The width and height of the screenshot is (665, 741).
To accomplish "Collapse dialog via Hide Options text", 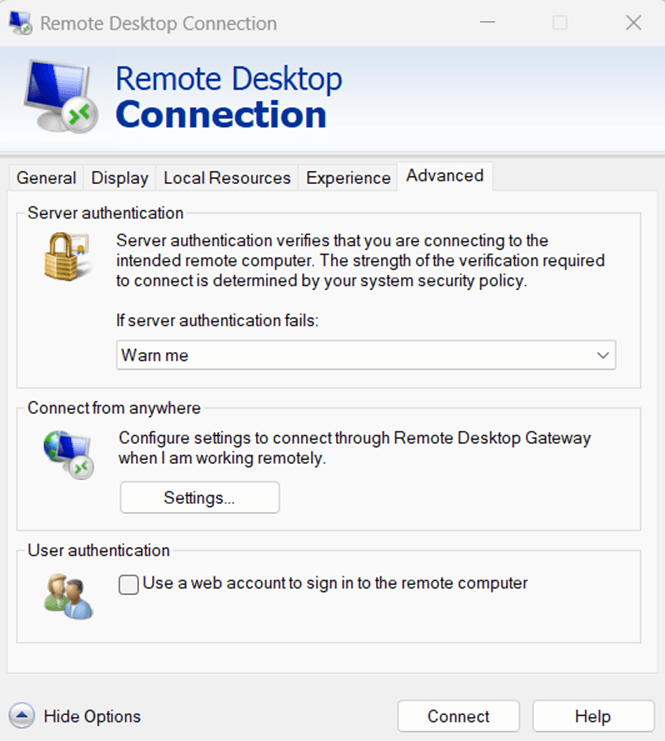I will tap(92, 716).
